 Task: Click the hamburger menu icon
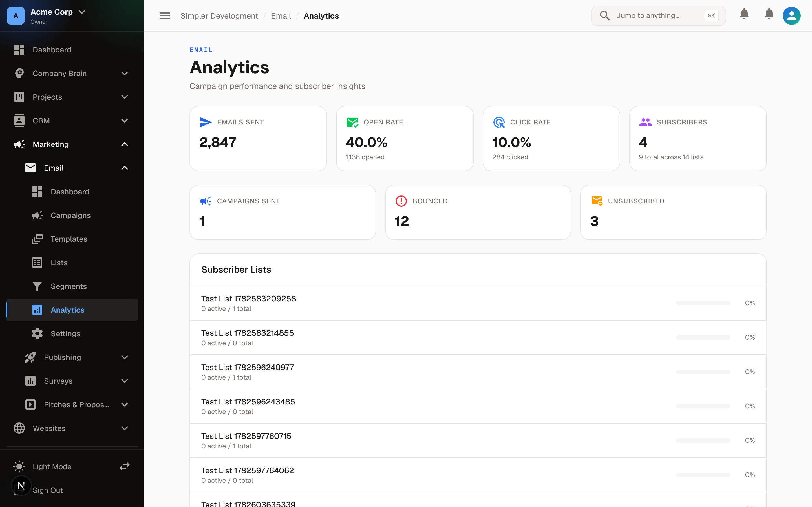pyautogui.click(x=164, y=16)
